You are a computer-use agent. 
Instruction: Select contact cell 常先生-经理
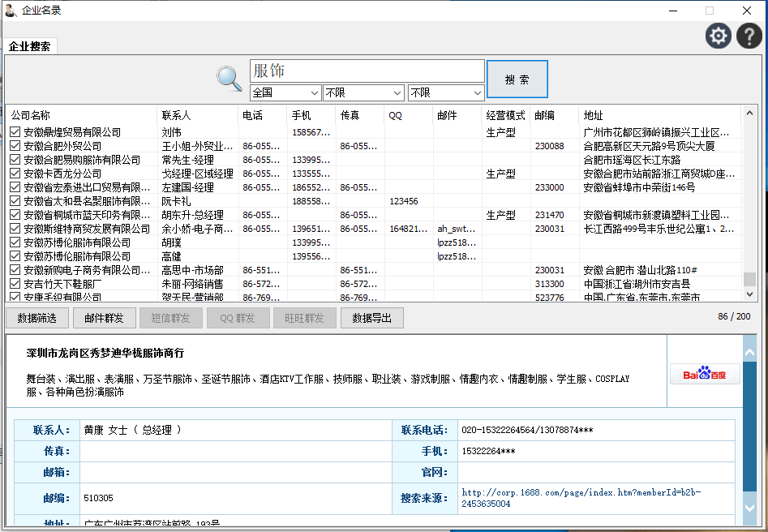tap(187, 160)
